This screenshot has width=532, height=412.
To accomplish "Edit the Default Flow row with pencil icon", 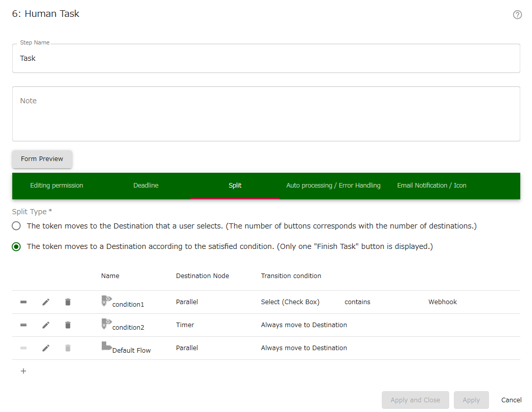I will click(x=45, y=348).
